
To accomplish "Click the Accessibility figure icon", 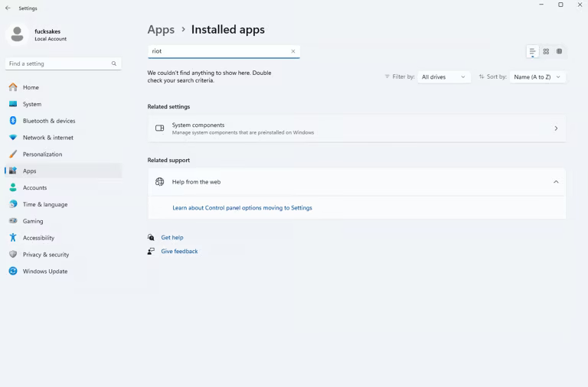I will point(13,238).
